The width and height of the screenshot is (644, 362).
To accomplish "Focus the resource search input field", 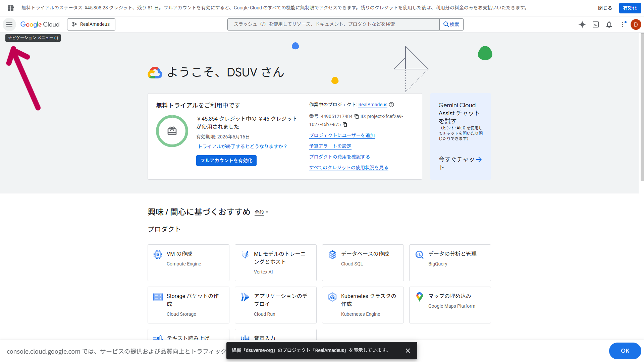I will (x=333, y=24).
